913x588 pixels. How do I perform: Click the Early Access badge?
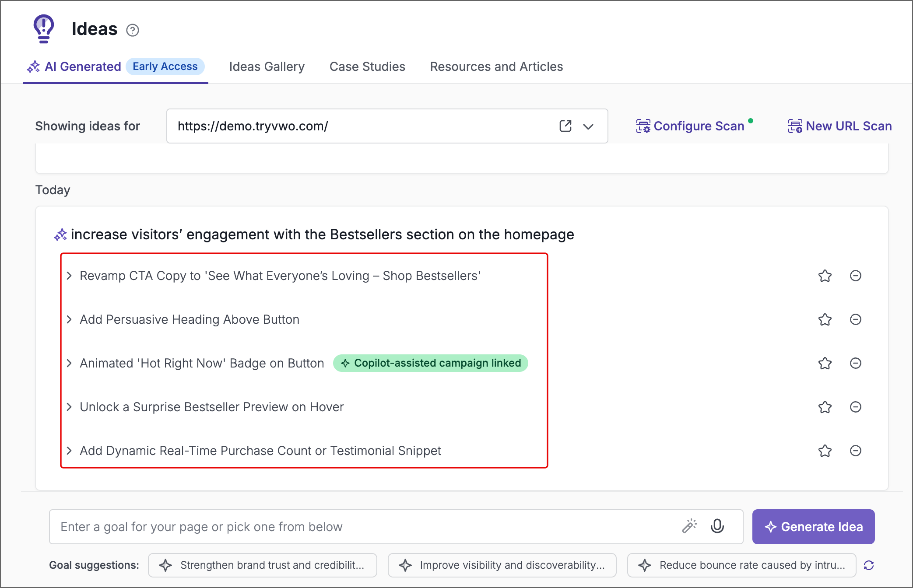(x=165, y=66)
